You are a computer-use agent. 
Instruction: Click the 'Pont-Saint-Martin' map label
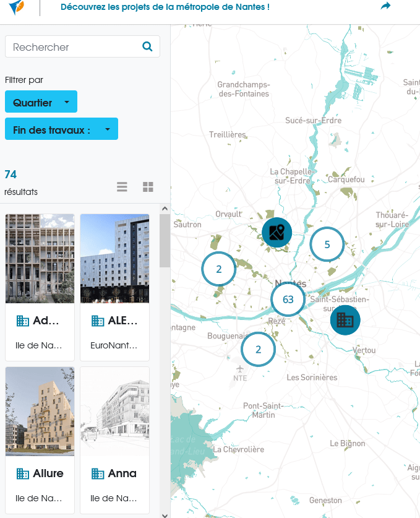[x=263, y=410]
